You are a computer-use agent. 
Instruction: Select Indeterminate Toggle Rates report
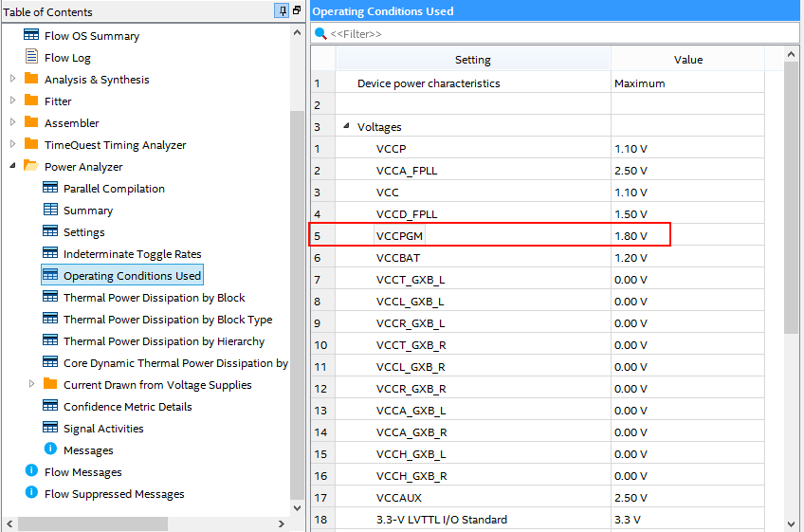(132, 253)
